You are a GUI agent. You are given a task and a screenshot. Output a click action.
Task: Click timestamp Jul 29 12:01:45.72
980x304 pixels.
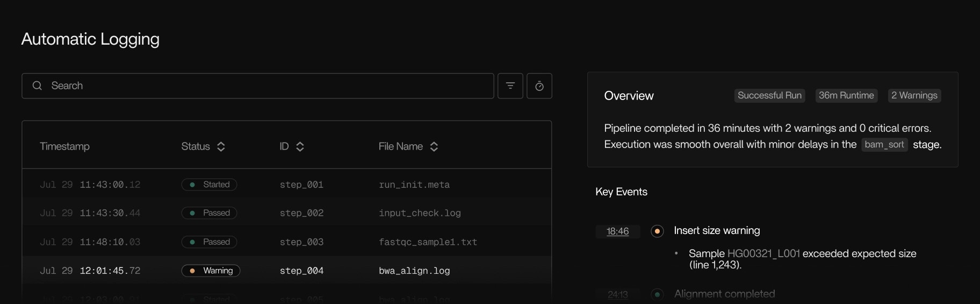pyautogui.click(x=90, y=271)
